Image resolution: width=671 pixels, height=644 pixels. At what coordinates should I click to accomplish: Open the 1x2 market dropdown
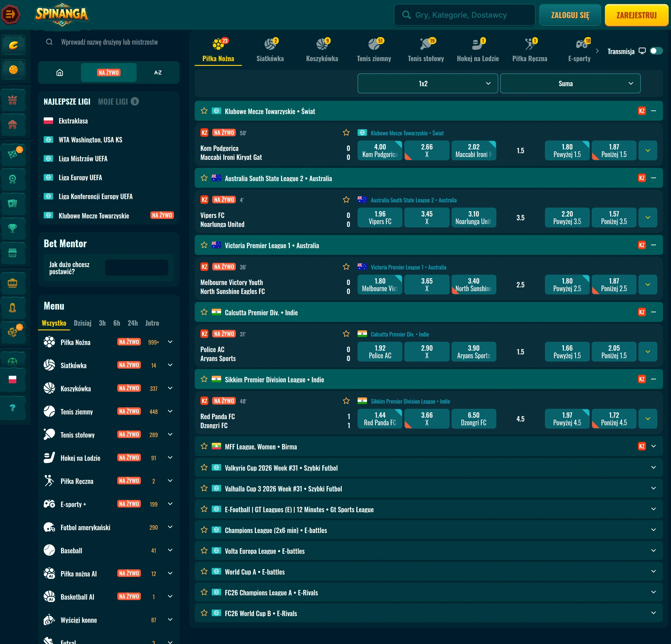pyautogui.click(x=428, y=83)
